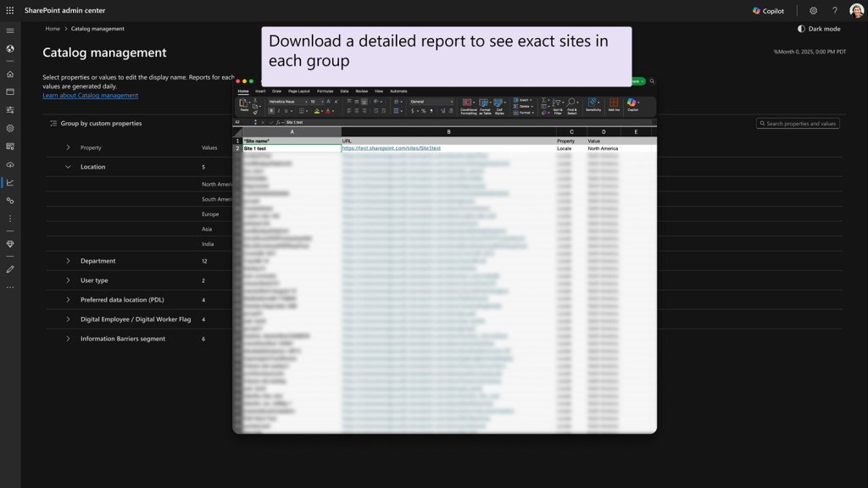Click the Sensitivity icon in the ribbon
Screen dimensions: 868x488
click(592, 103)
